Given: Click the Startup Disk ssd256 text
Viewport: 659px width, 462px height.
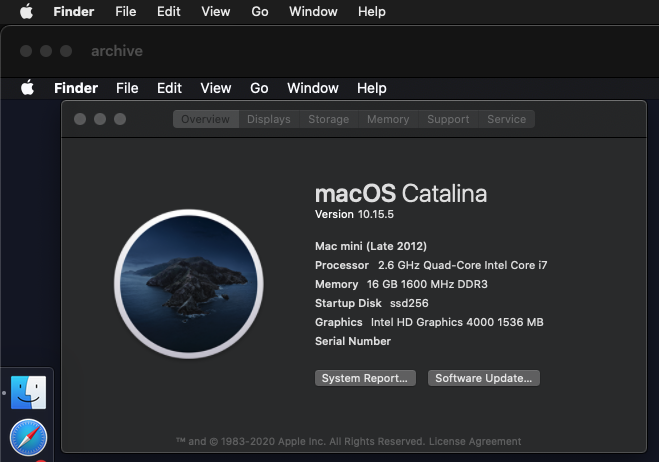Looking at the screenshot, I should (372, 303).
